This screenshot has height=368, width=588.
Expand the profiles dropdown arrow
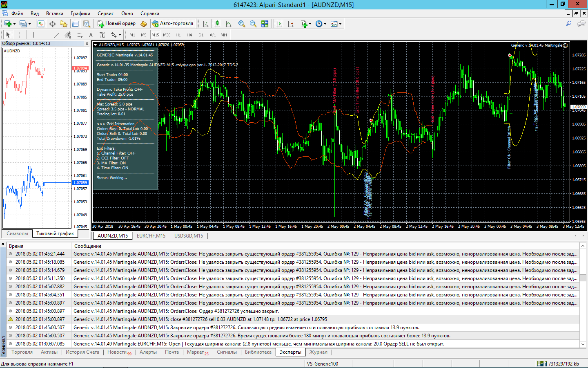[30, 24]
